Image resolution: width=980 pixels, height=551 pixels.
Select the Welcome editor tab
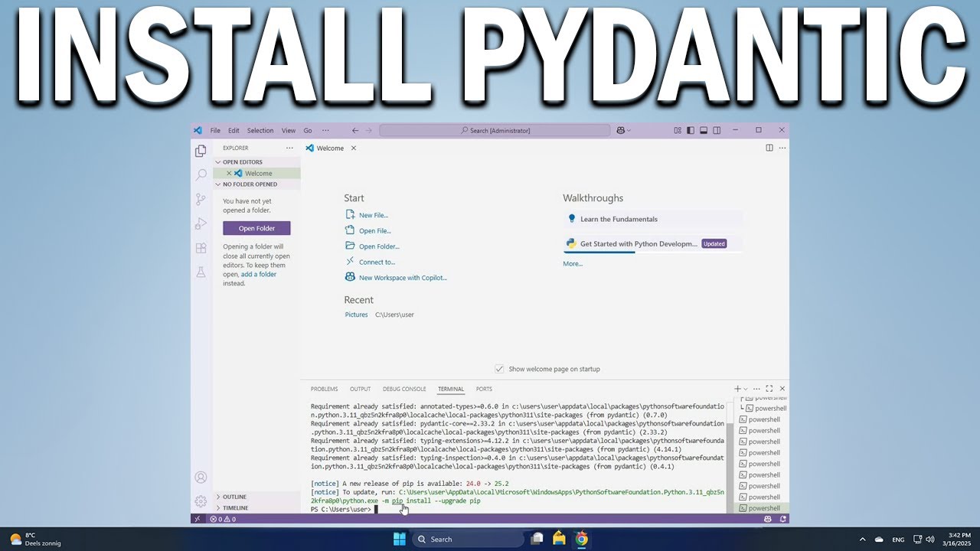tap(330, 148)
